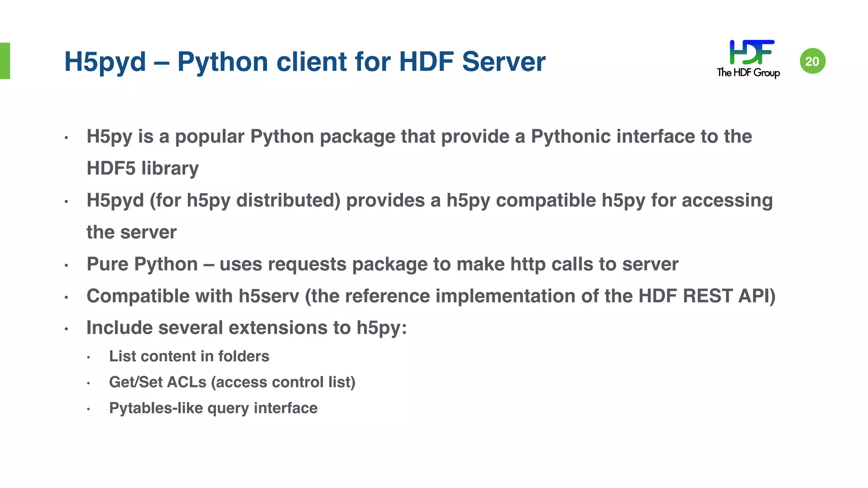The image size is (868, 488).
Task: Select the bullet starting 'H5pyd (for h5py distributed)'
Action: (x=429, y=201)
